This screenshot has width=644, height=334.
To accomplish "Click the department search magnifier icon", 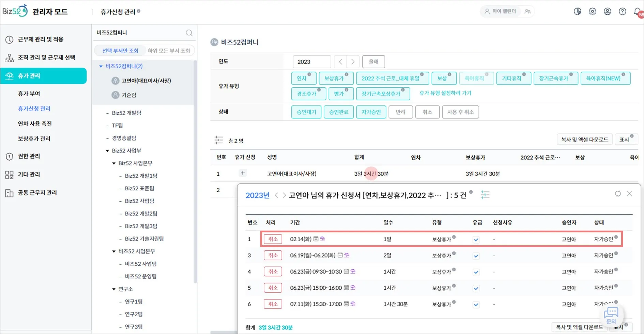I will 189,33.
